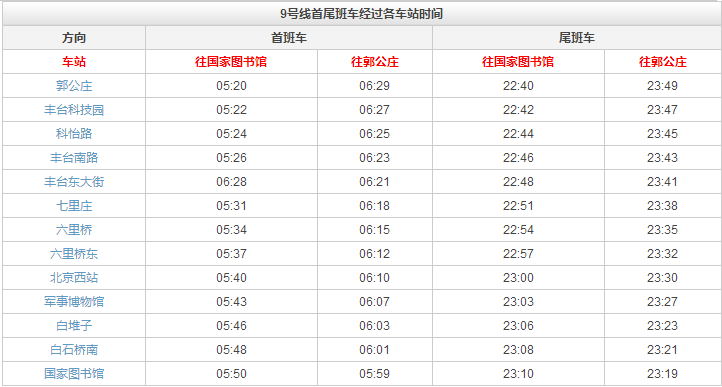Click the 尾班车 column header
The height and width of the screenshot is (387, 722).
point(576,38)
